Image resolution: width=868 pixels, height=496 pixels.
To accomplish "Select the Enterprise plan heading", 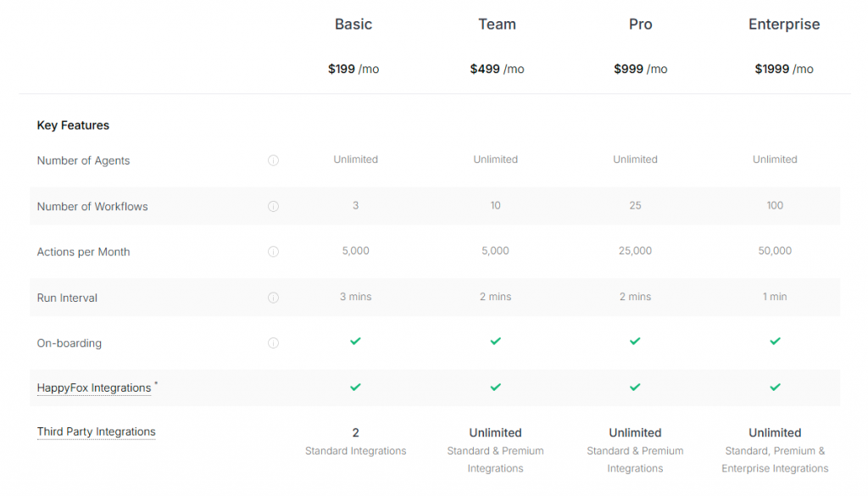I will tap(784, 25).
